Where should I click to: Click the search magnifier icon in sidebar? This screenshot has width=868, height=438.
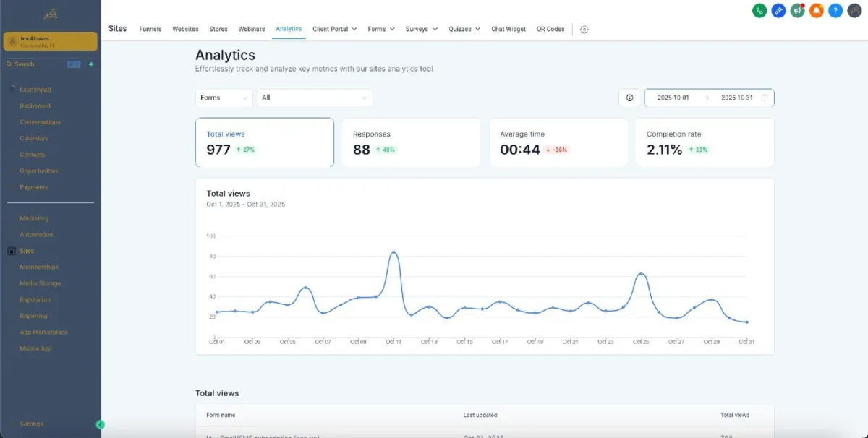click(x=9, y=64)
